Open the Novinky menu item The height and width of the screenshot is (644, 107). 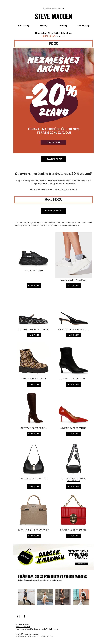pos(44,25)
